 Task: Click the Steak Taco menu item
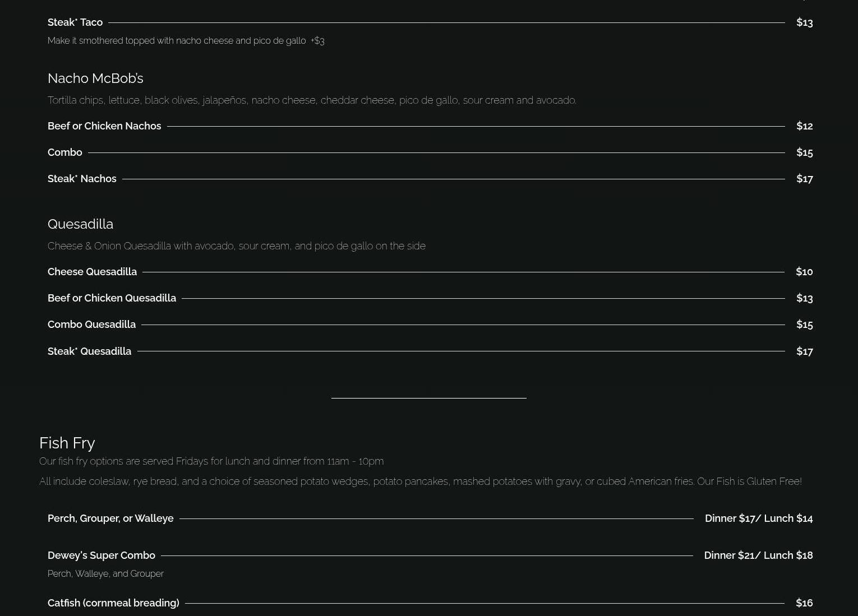tap(75, 22)
